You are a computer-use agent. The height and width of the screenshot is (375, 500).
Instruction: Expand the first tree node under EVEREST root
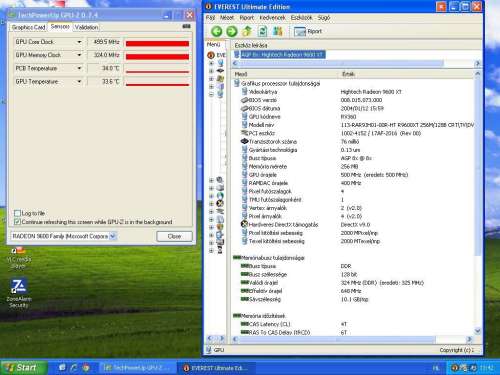coord(211,63)
